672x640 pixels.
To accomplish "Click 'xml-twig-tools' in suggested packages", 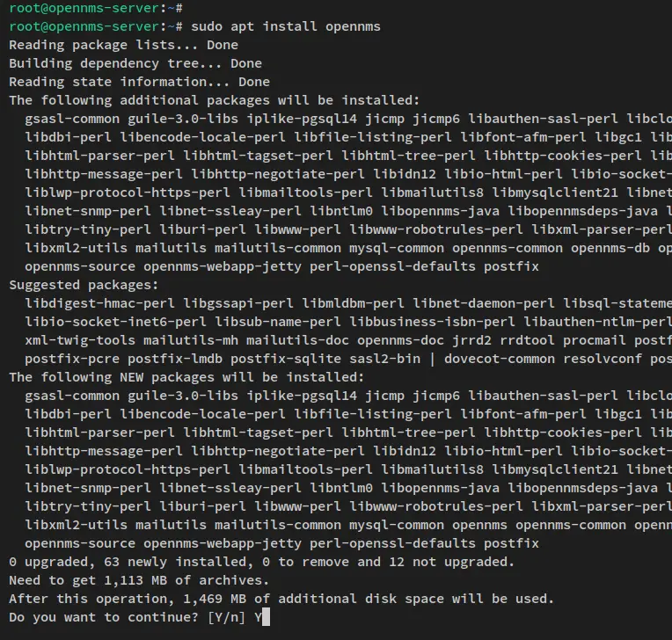I will [80, 340].
